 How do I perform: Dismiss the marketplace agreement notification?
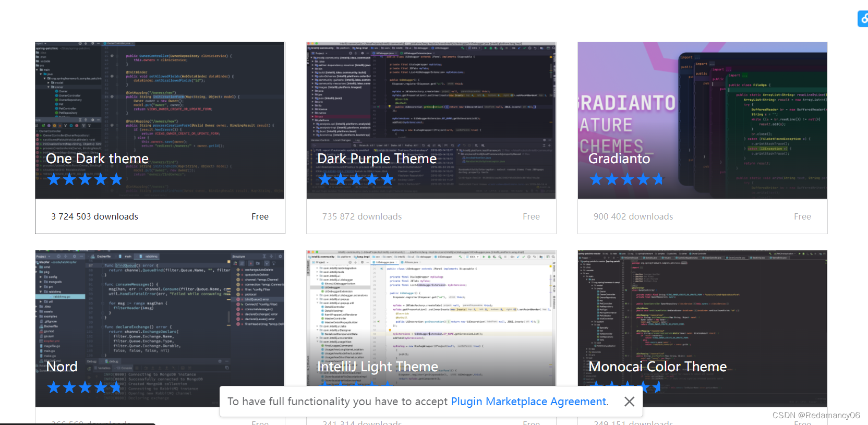click(x=630, y=402)
